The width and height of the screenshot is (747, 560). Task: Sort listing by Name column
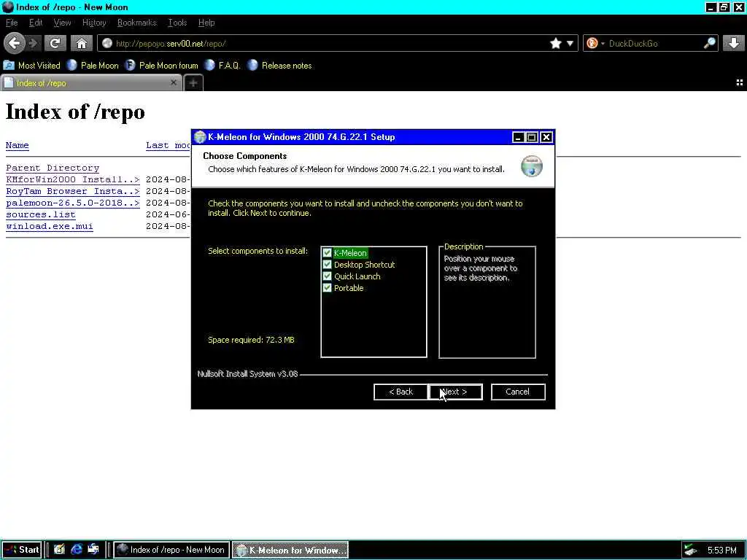pyautogui.click(x=18, y=145)
